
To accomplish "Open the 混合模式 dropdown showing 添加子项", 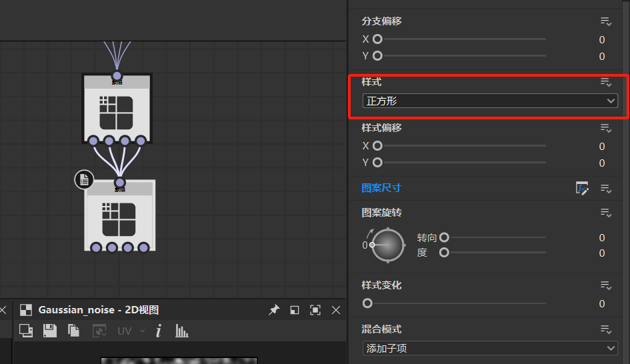I will 490,348.
